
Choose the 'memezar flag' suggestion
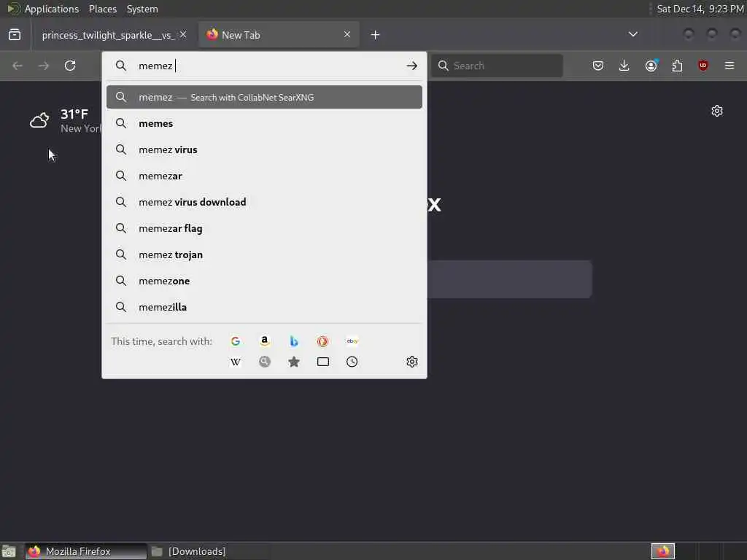click(264, 228)
